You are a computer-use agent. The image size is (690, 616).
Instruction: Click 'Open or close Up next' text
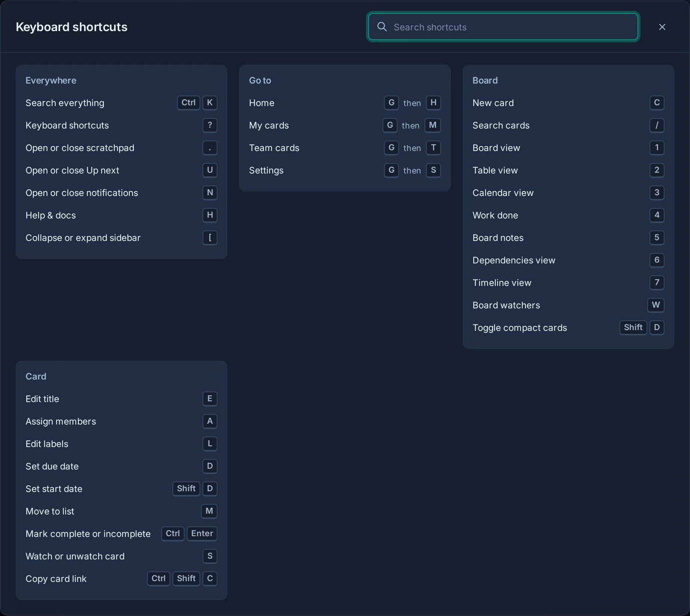tap(72, 170)
